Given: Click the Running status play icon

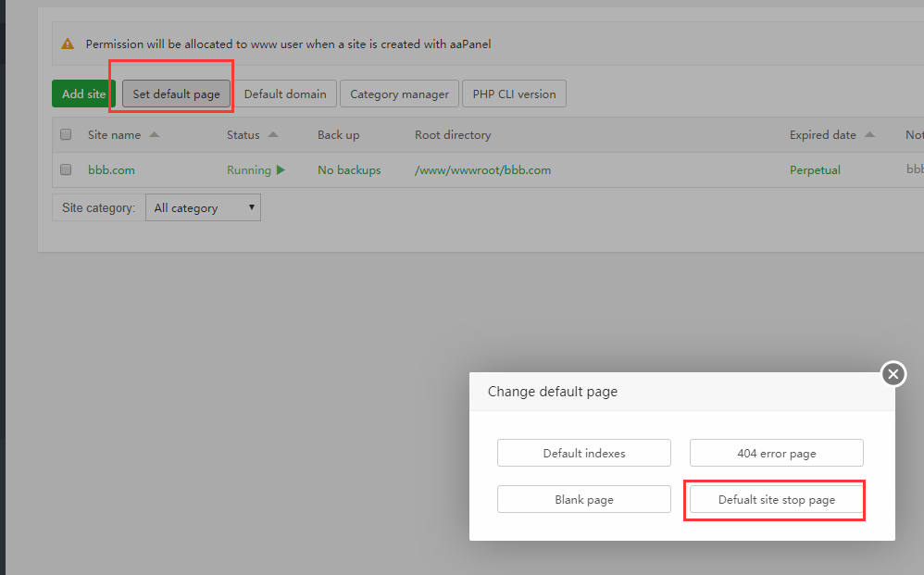Looking at the screenshot, I should (281, 170).
